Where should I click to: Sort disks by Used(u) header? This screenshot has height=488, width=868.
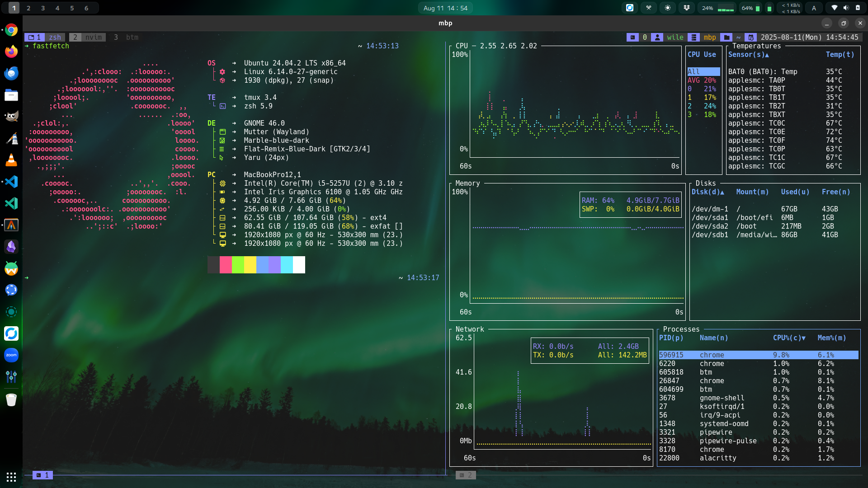pos(795,192)
